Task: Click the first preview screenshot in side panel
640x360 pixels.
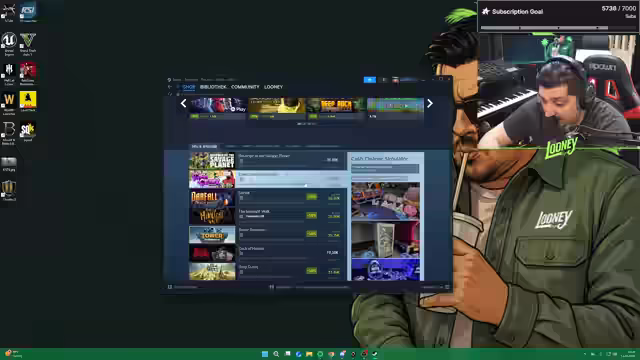Action: tap(385, 201)
